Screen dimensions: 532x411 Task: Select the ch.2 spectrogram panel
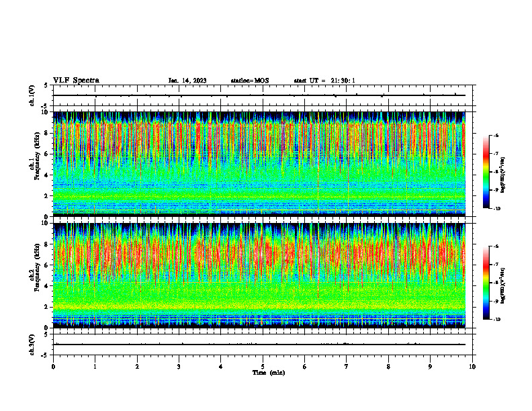pyautogui.click(x=259, y=275)
